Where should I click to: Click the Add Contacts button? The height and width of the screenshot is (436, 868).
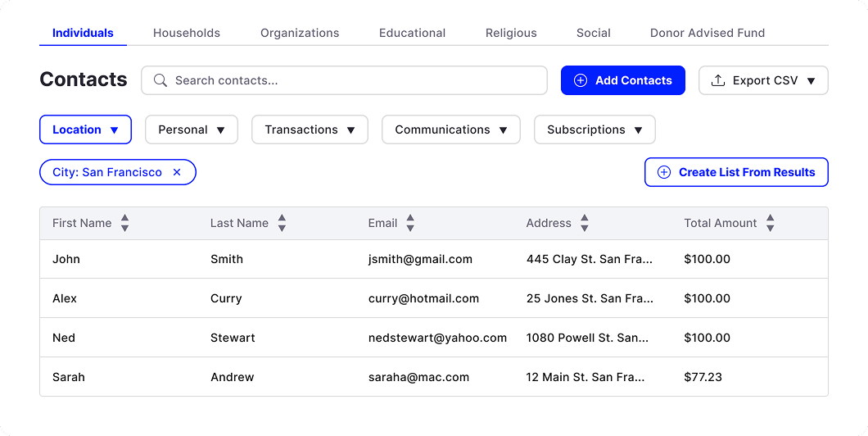pyautogui.click(x=622, y=80)
